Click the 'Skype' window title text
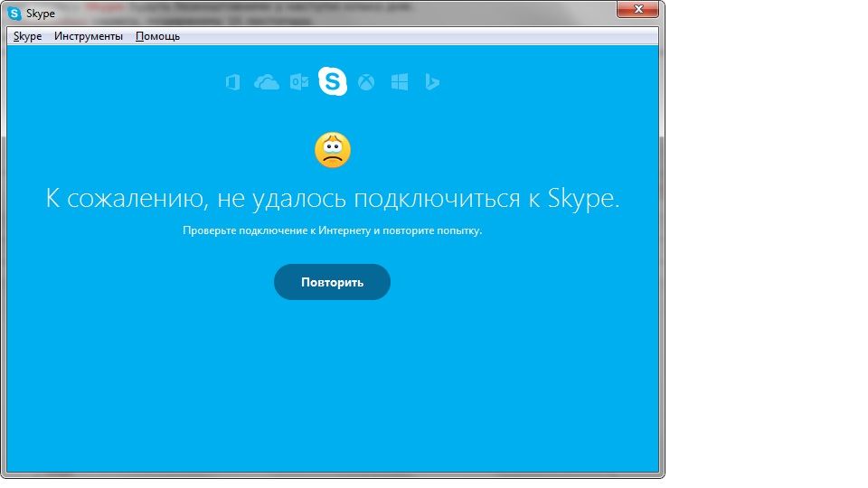Viewport: 868px width, 488px height. point(41,14)
